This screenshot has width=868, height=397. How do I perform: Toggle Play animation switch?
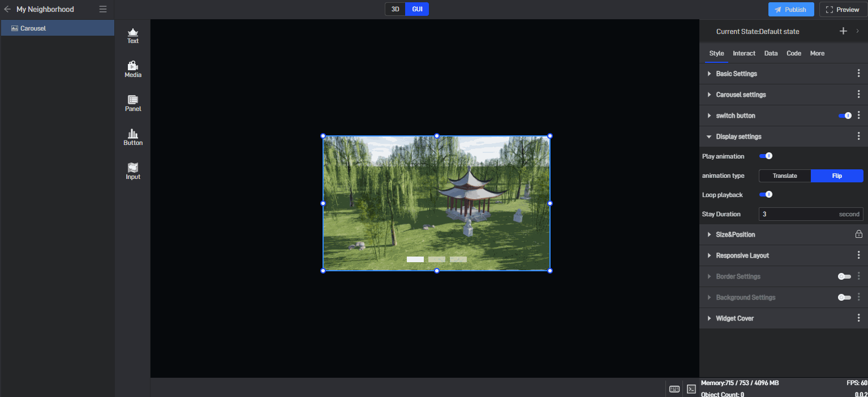point(766,156)
